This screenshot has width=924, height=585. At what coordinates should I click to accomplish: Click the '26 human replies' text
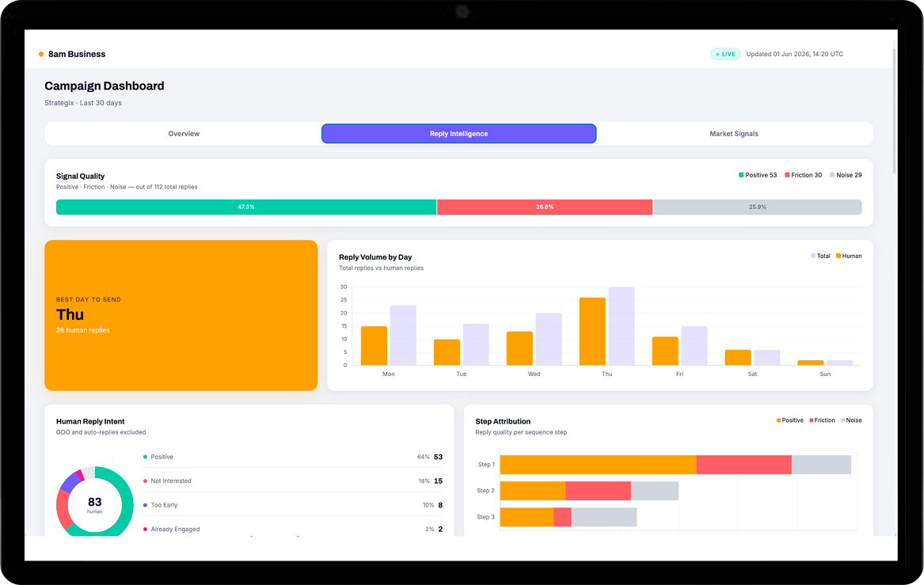83,330
